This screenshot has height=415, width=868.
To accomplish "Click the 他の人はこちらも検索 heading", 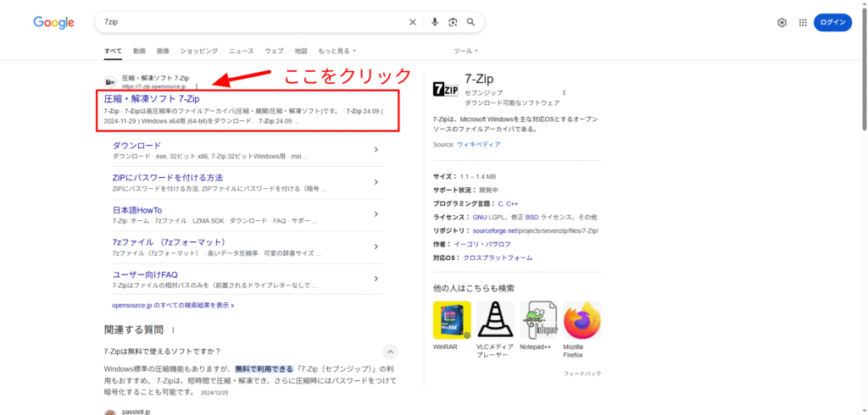I will point(474,288).
